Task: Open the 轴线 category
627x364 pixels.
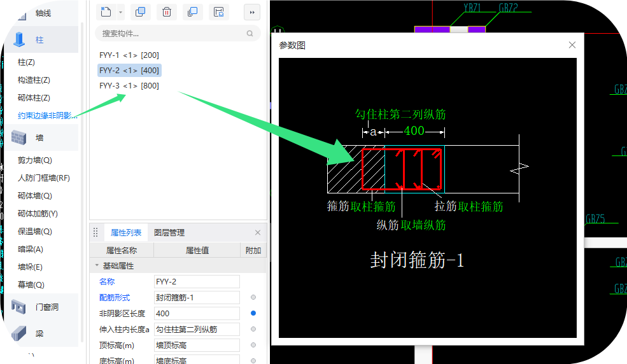Action: tap(43, 13)
